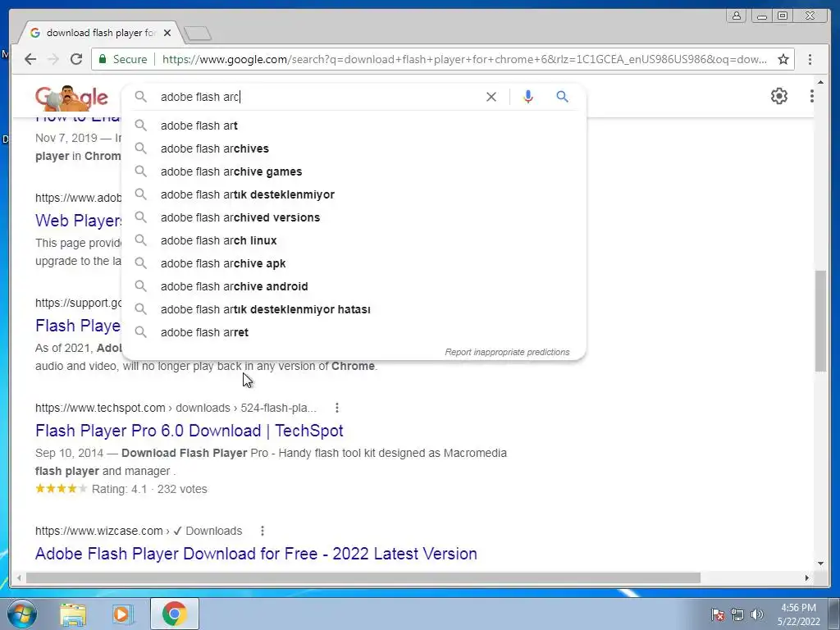Screen dimensions: 840x630
Task: Close the 'download flash player' tab
Action: coord(167,33)
